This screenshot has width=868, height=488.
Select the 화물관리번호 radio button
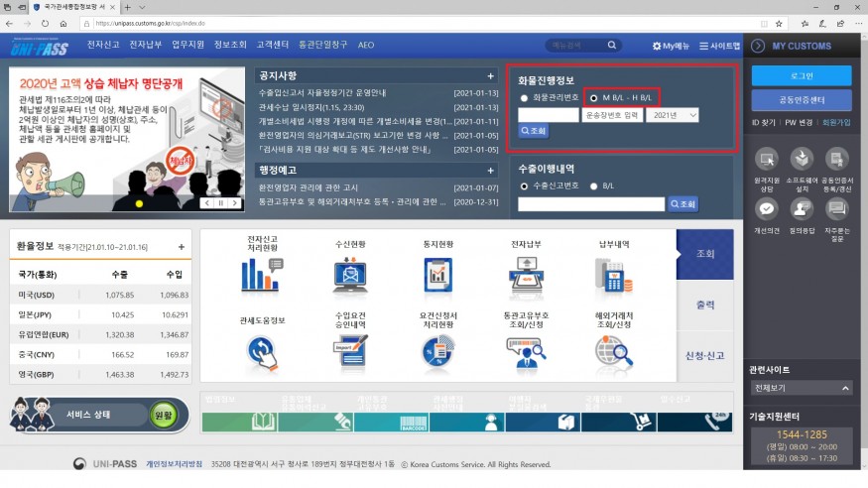click(x=524, y=98)
